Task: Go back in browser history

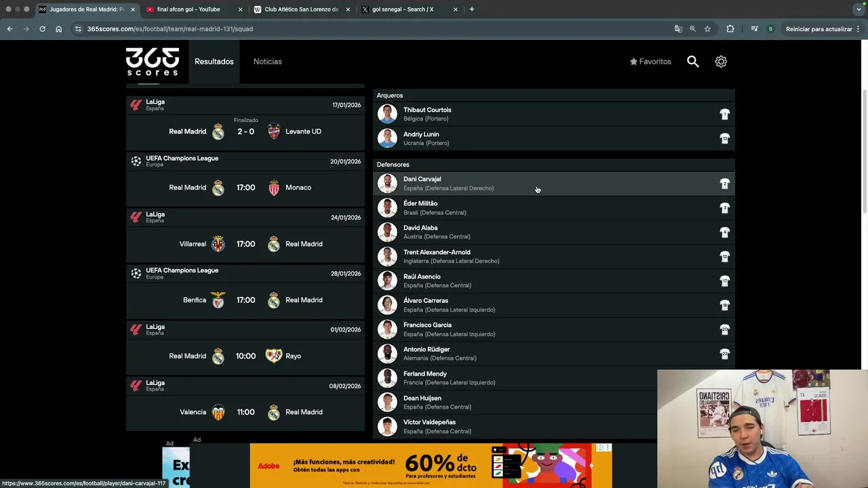Action: point(9,29)
